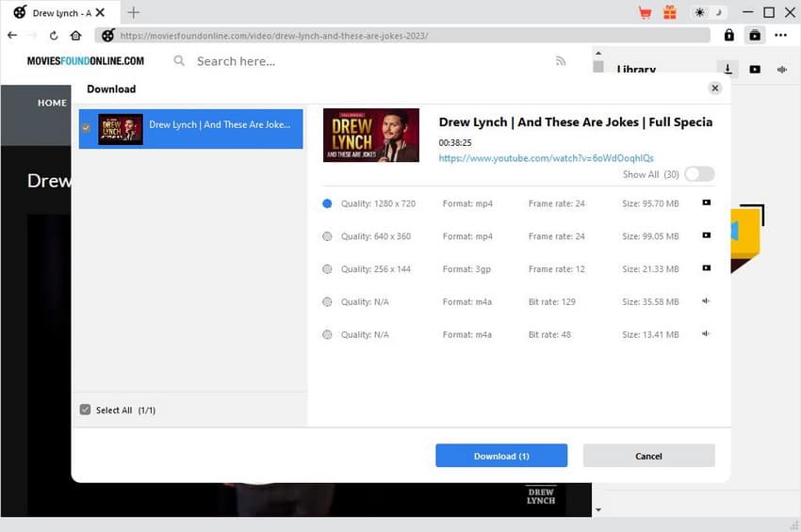Click the Download (1) button
This screenshot has height=532, width=801.
click(501, 456)
